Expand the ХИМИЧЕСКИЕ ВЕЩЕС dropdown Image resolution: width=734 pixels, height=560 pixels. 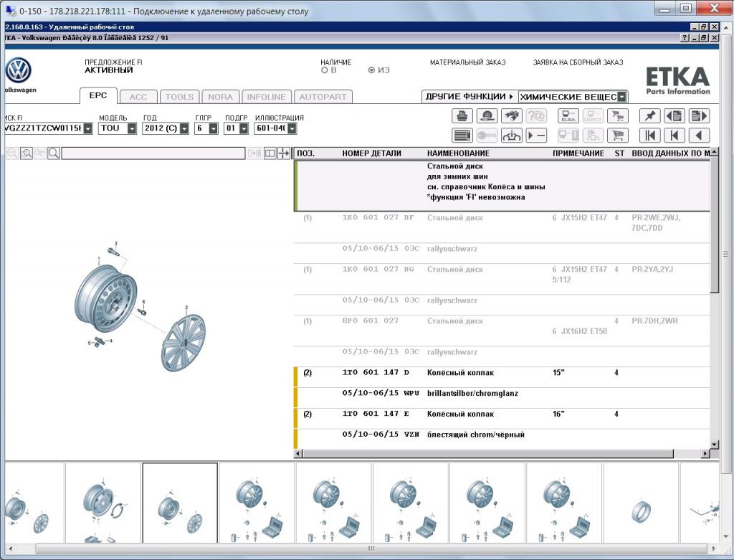[621, 97]
